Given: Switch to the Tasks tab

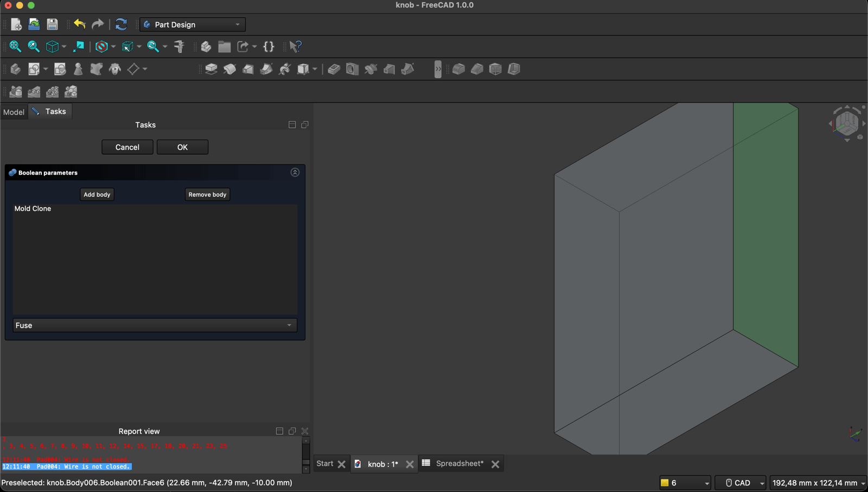Looking at the screenshot, I should click(50, 111).
